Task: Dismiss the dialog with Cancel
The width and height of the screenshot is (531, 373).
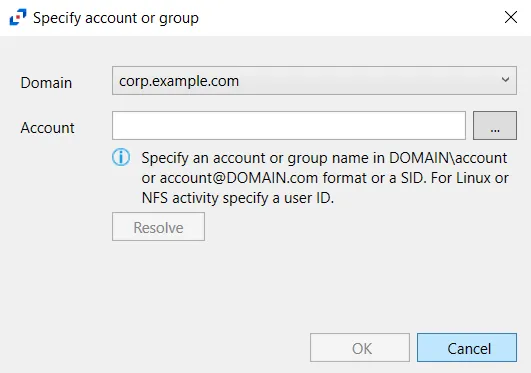Action: point(467,348)
